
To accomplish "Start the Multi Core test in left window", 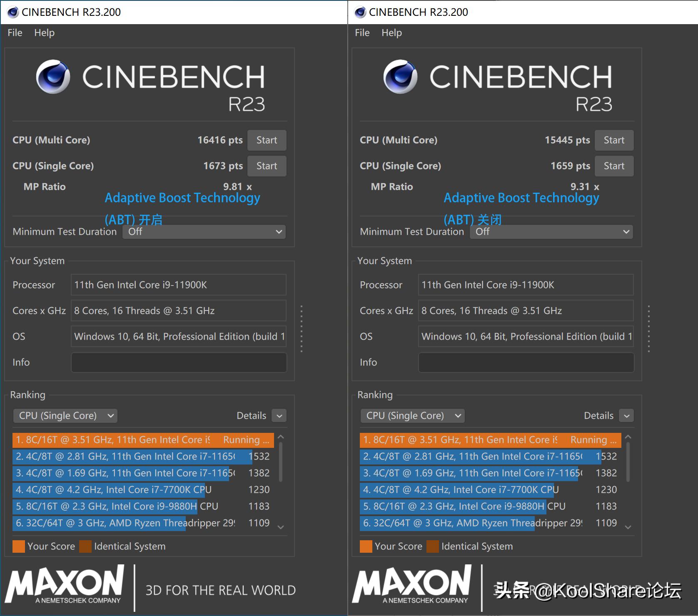I will (267, 140).
